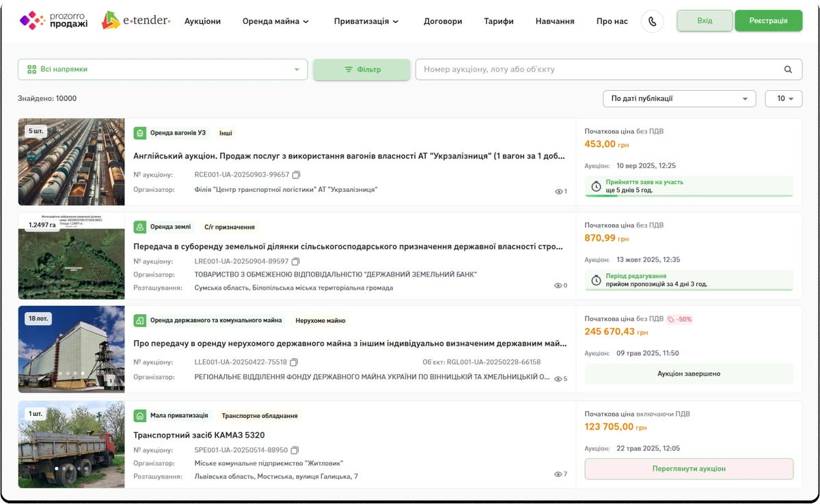This screenshot has height=504, width=820.
Task: Open the Приватизація menu
Action: [366, 21]
